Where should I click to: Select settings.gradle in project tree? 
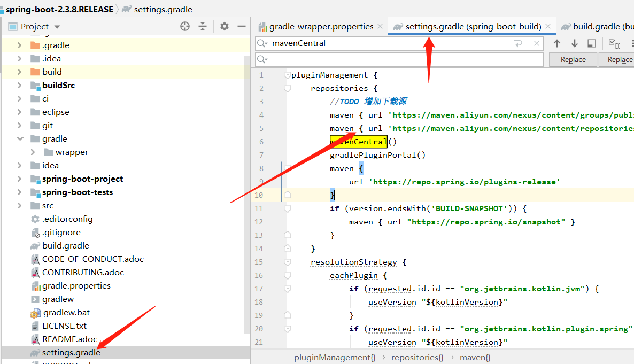click(x=71, y=352)
